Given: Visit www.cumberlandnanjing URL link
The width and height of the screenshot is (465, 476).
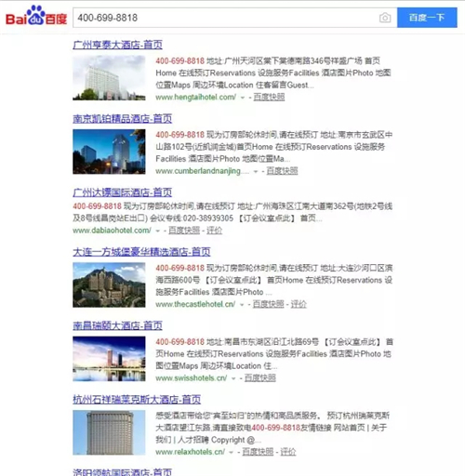Looking at the screenshot, I should pyautogui.click(x=202, y=171).
